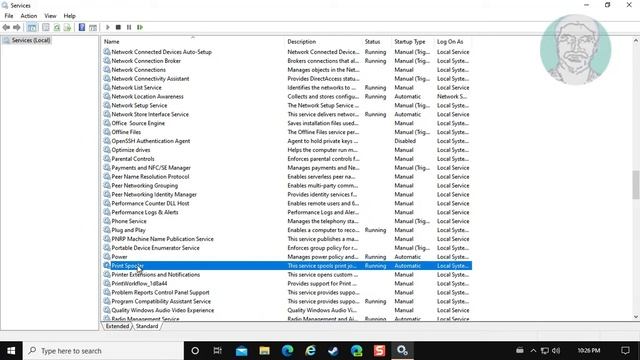Select Services (Local) in the tree
Viewport: 640px width, 360px height.
[31, 40]
